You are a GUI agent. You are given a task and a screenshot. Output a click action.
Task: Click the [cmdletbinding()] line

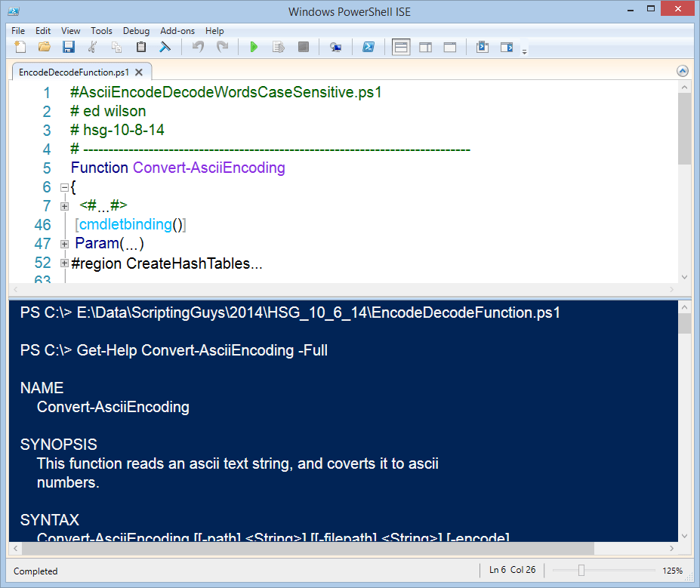tap(131, 224)
